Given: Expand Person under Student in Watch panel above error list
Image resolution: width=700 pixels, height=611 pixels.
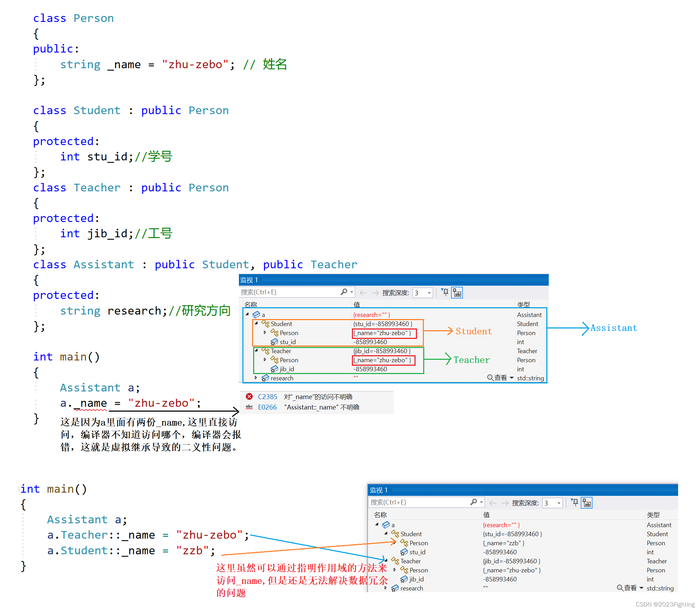Looking at the screenshot, I should pyautogui.click(x=265, y=333).
